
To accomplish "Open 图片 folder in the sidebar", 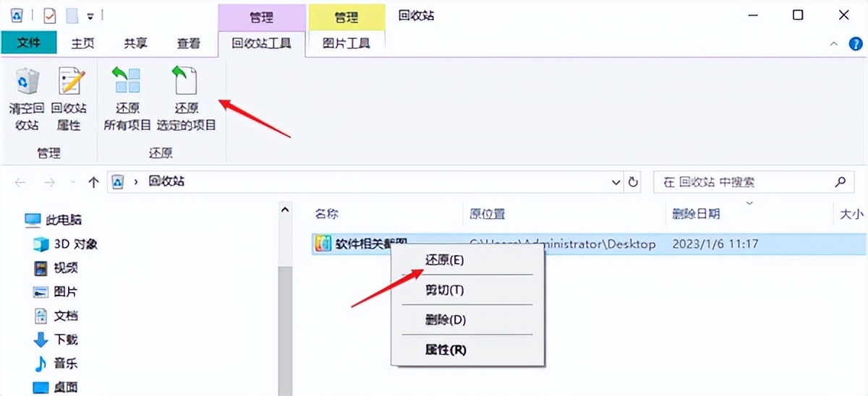I will [x=56, y=292].
